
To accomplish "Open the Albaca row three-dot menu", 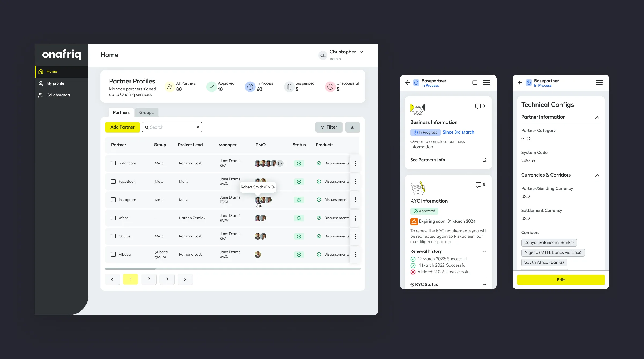I will click(356, 254).
